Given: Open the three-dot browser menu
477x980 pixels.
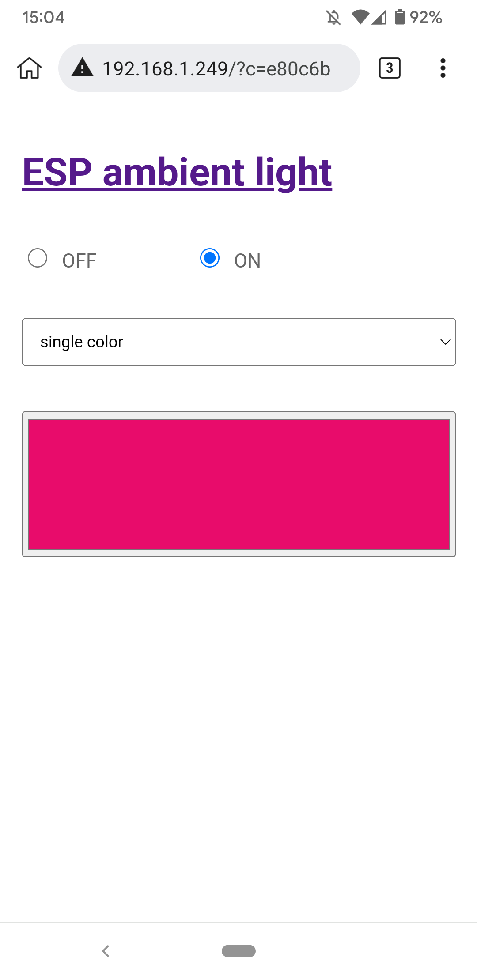Looking at the screenshot, I should tap(443, 68).
